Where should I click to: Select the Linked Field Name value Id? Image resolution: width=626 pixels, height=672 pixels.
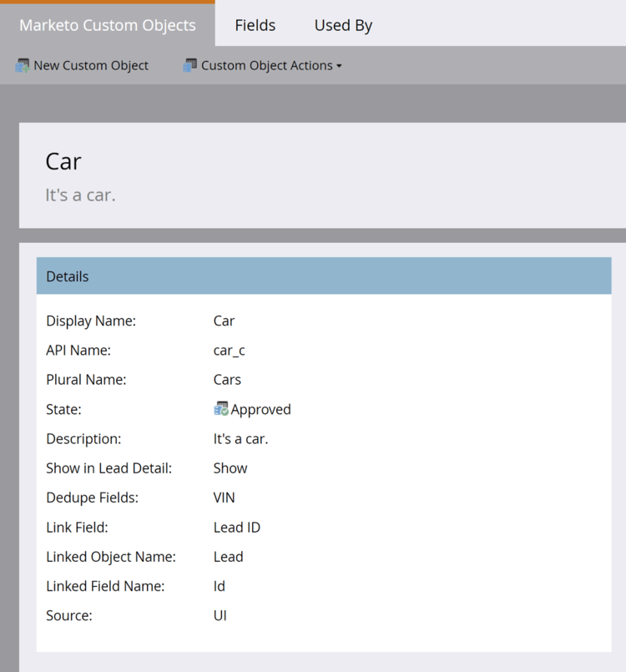220,586
